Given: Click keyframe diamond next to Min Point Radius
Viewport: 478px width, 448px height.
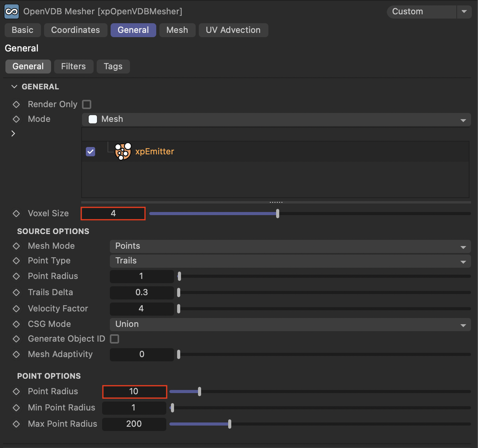Looking at the screenshot, I should (16, 408).
